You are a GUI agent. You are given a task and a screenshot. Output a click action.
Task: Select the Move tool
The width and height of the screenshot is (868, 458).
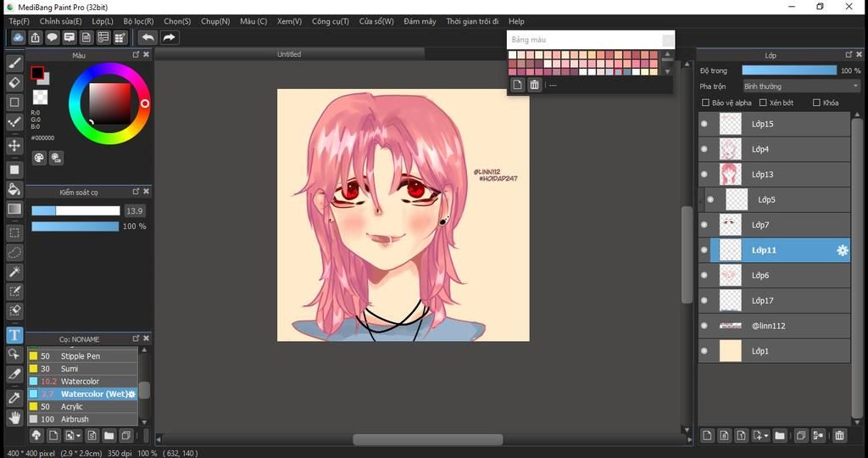coord(14,145)
